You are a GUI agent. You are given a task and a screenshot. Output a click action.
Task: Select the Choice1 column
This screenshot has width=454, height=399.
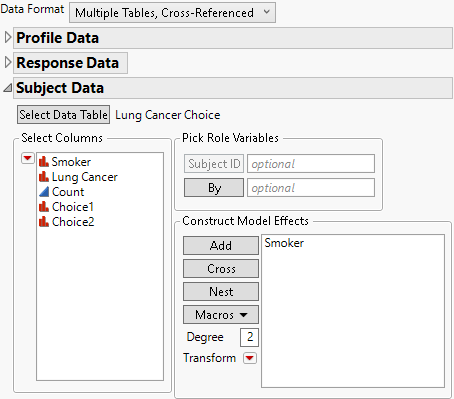tap(73, 207)
